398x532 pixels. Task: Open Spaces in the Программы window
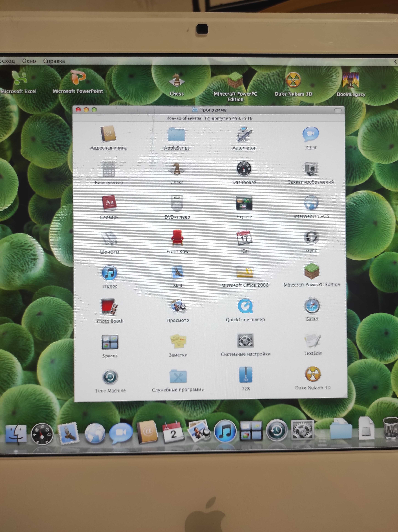(110, 342)
